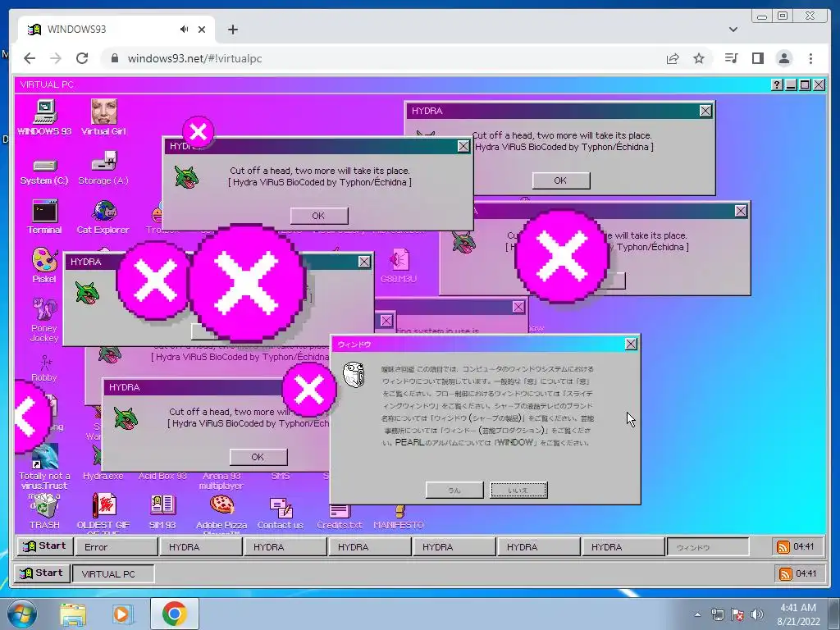The height and width of the screenshot is (630, 840).
Task: Open the System (C:) drive icon
Action: click(x=44, y=171)
